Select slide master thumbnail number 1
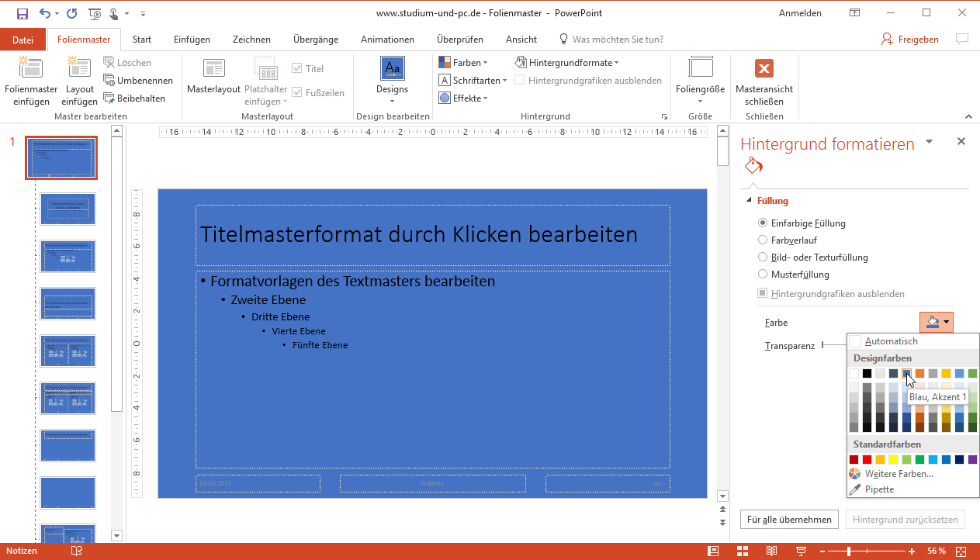The width and height of the screenshot is (980, 560). [61, 157]
